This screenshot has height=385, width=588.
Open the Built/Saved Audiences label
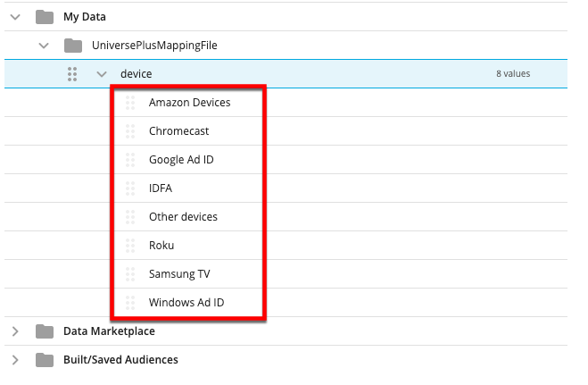pos(120,360)
